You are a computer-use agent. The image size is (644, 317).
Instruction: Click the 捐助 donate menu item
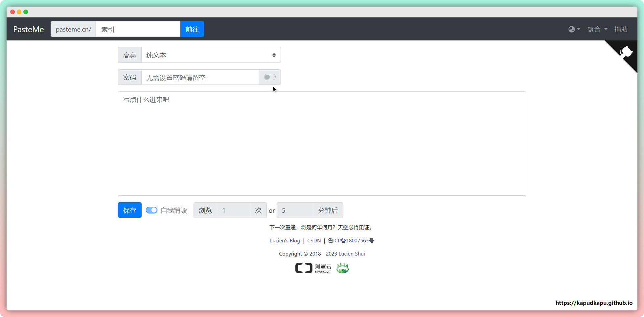[x=621, y=29]
